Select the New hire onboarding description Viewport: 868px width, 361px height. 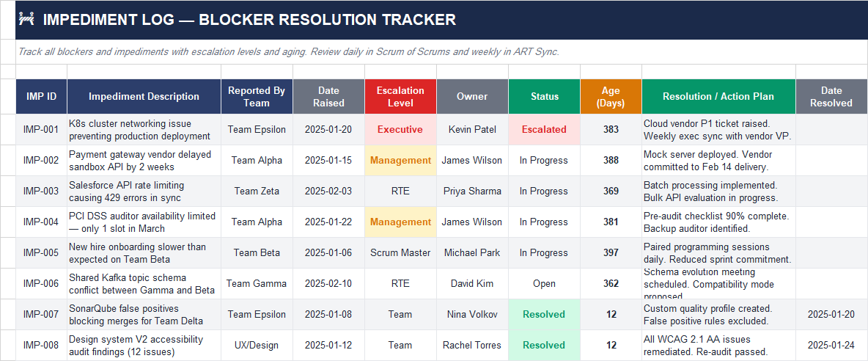pos(144,253)
